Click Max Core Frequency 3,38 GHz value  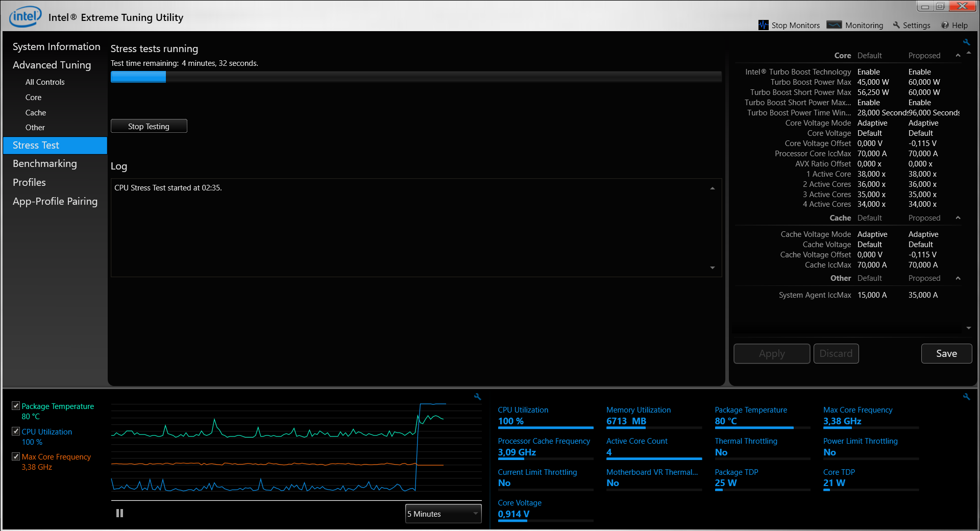tap(842, 421)
